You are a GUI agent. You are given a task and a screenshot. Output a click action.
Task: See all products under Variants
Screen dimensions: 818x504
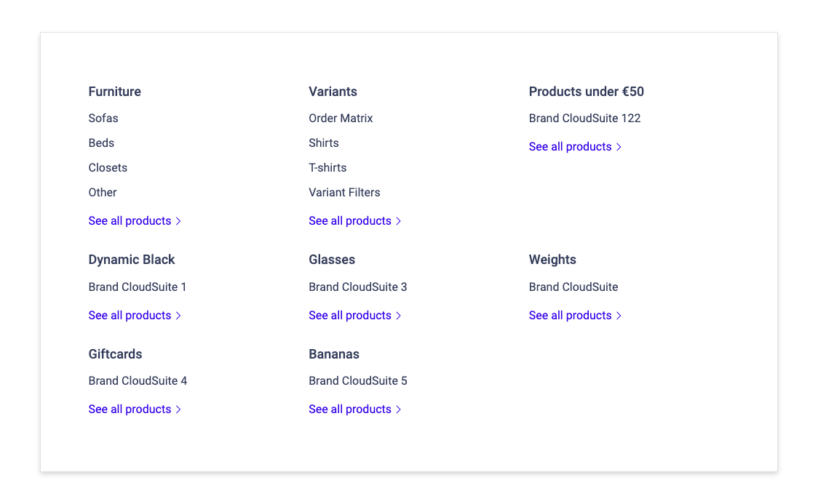tap(350, 220)
